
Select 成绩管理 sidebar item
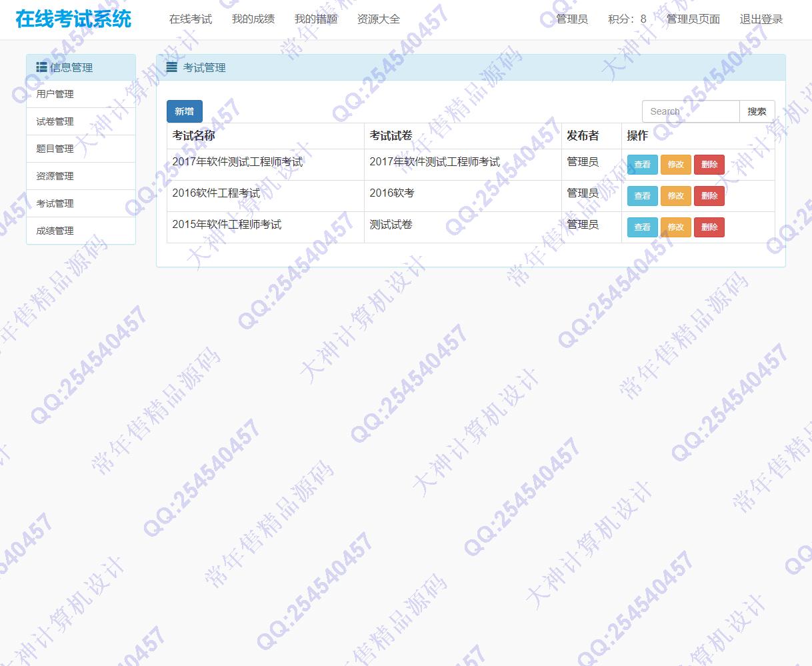point(55,231)
